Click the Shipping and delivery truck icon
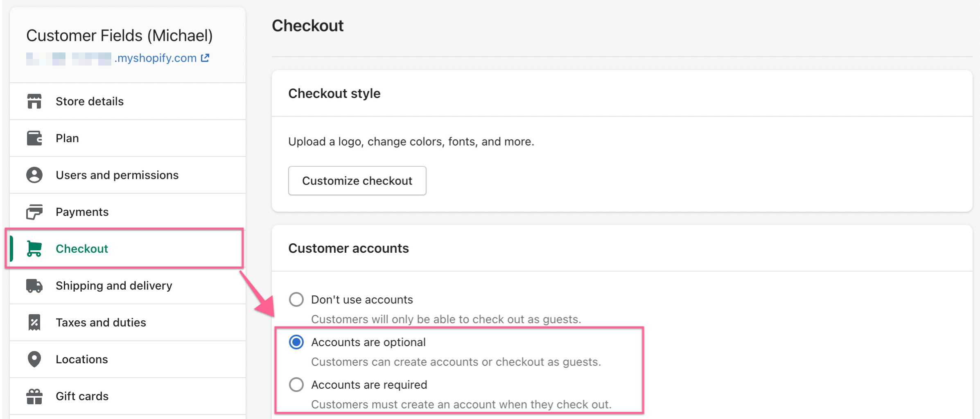This screenshot has width=980, height=419. pyautogui.click(x=34, y=285)
